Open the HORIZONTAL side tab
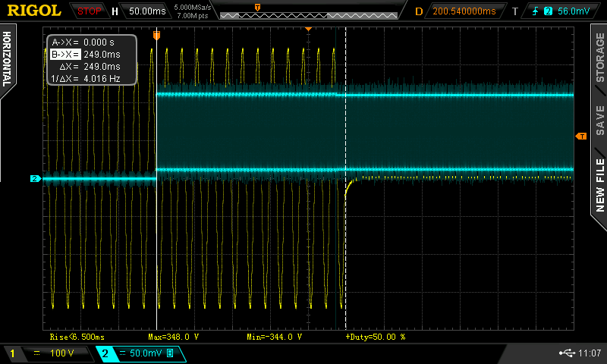The width and height of the screenshot is (607, 364). click(7, 59)
